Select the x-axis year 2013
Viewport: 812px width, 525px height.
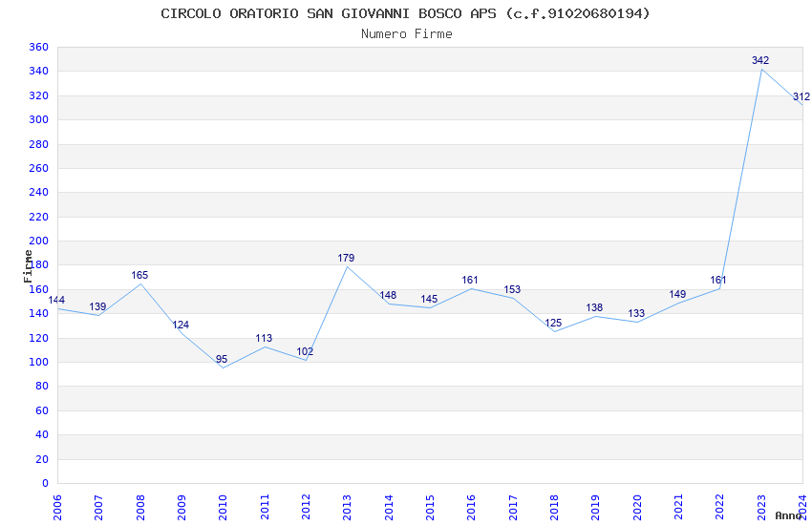348,508
